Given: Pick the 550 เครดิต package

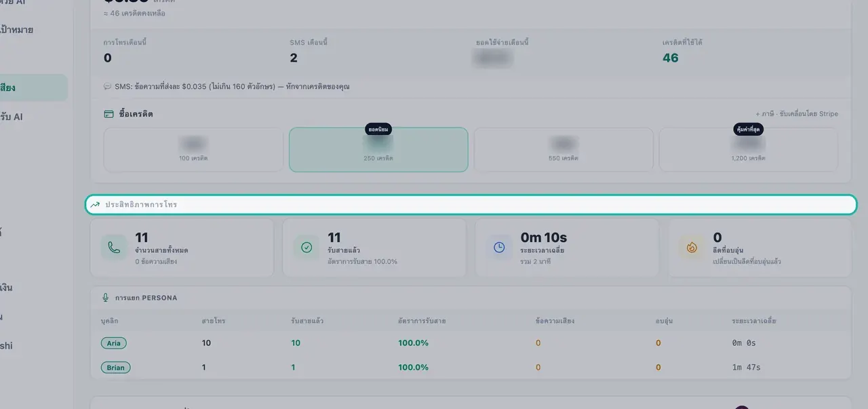Looking at the screenshot, I should [564, 149].
